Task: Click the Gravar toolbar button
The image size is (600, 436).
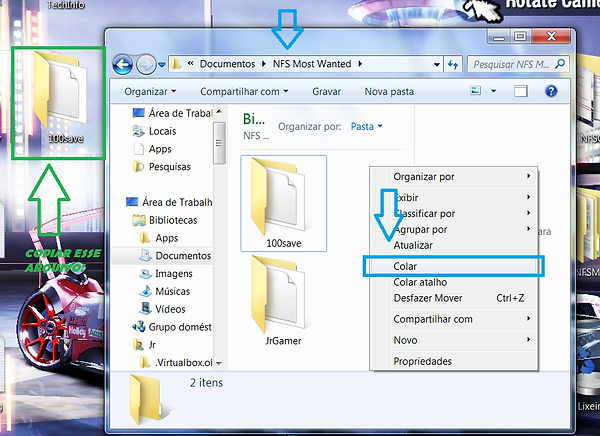Action: pyautogui.click(x=326, y=91)
